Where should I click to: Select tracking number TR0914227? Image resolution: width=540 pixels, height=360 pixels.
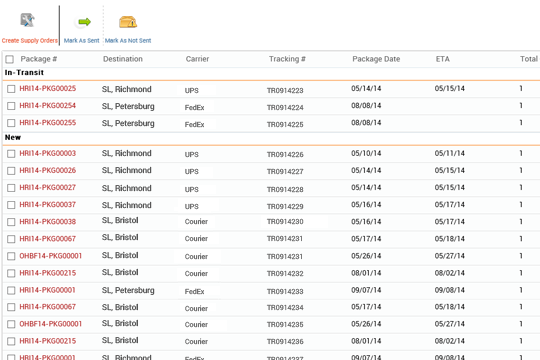click(x=285, y=172)
